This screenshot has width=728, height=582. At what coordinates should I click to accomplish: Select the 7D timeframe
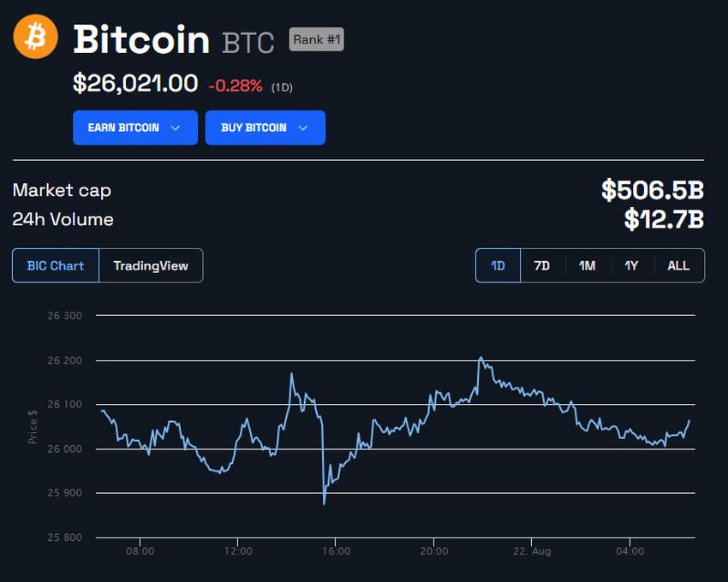(x=542, y=265)
